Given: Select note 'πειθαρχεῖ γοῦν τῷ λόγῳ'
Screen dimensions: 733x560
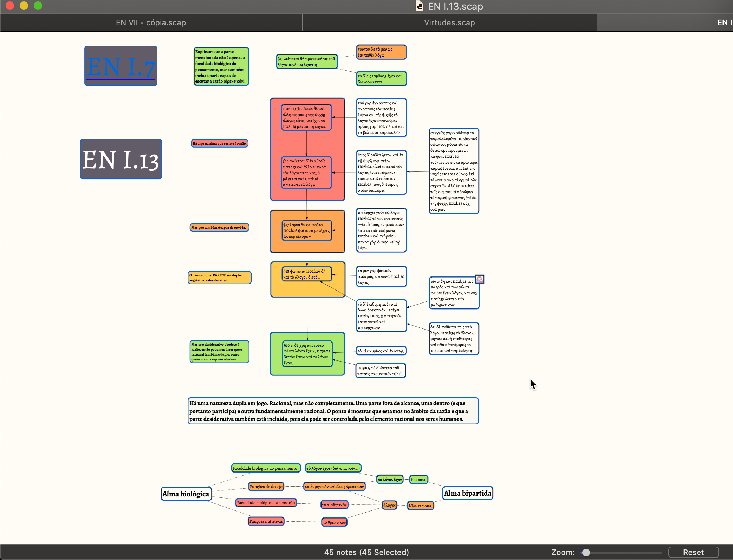Looking at the screenshot, I should (x=381, y=230).
